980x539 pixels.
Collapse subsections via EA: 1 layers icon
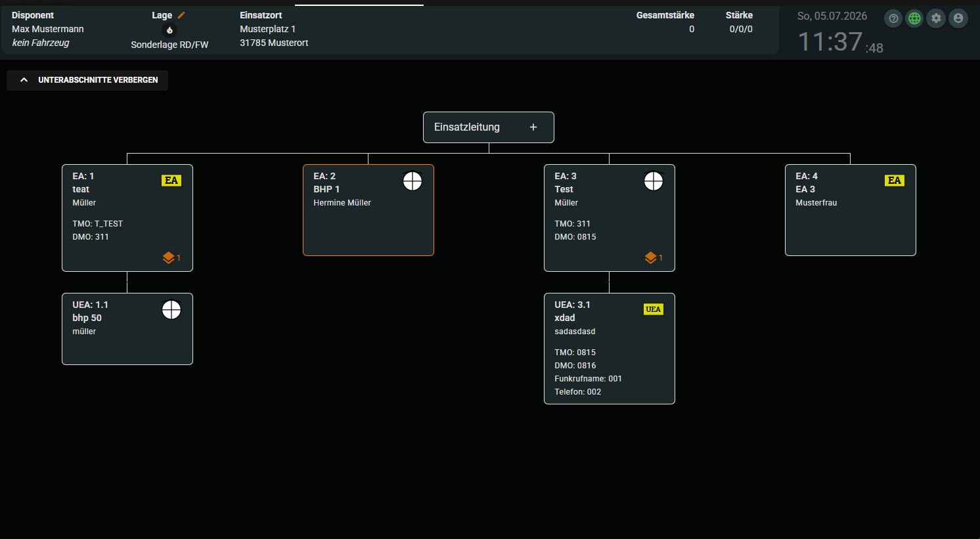pyautogui.click(x=171, y=257)
